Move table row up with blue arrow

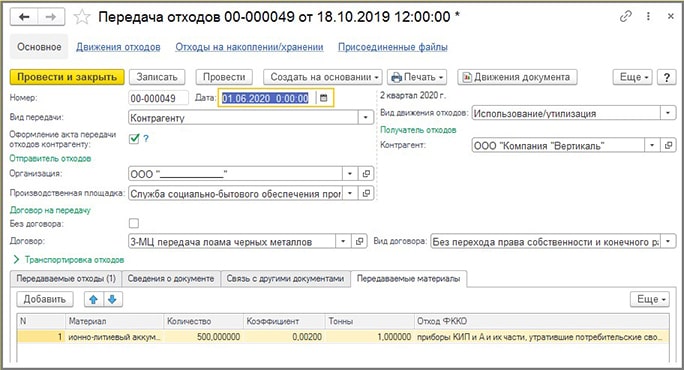(x=93, y=299)
